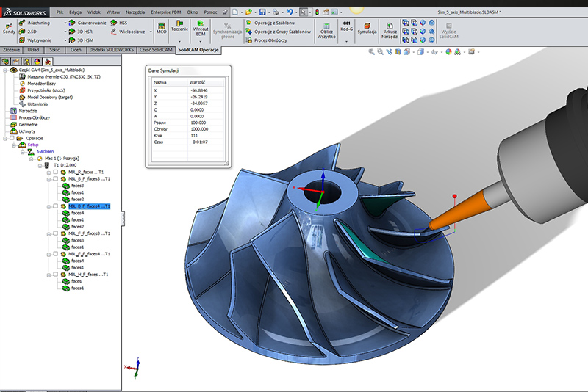Switch to the Część SolidCAM tab
The width and height of the screenshot is (588, 392).
tap(156, 50)
